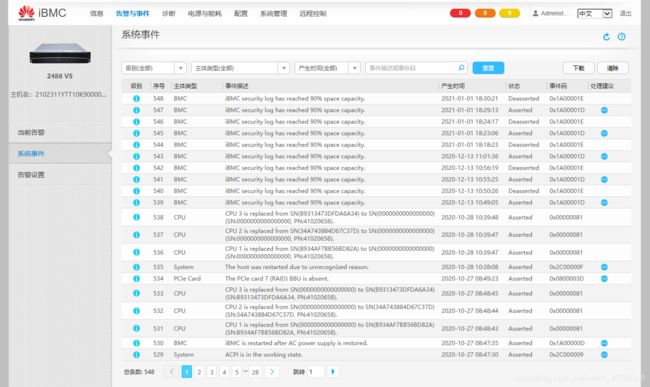Viewport: 650px width, 387px height.
Task: Go to page 2 in pagination
Action: [x=199, y=372]
